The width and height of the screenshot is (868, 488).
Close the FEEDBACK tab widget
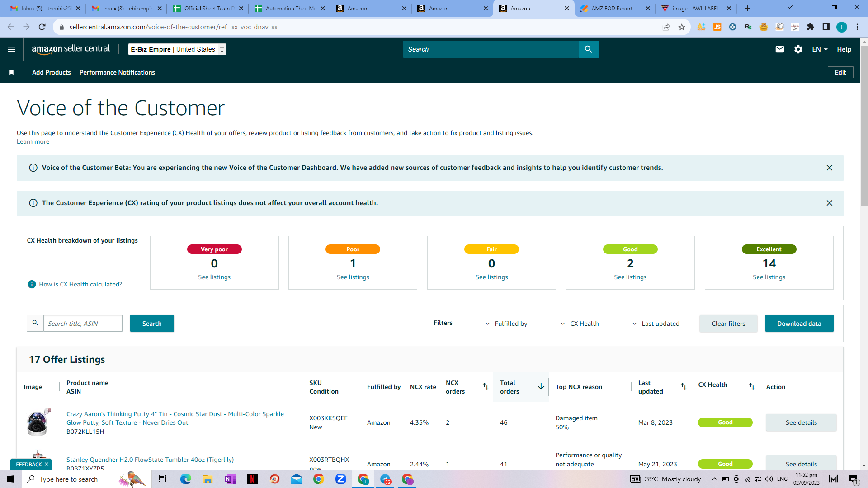coord(47,464)
